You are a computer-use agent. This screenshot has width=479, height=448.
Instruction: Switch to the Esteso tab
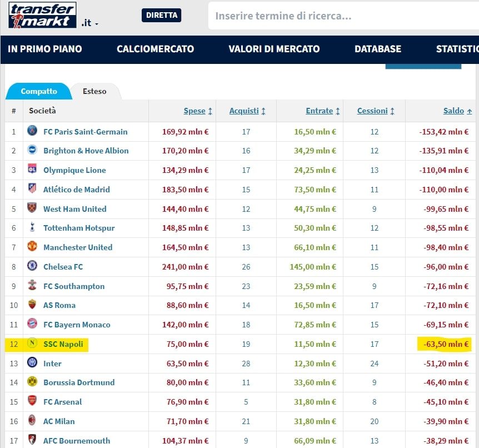[94, 91]
